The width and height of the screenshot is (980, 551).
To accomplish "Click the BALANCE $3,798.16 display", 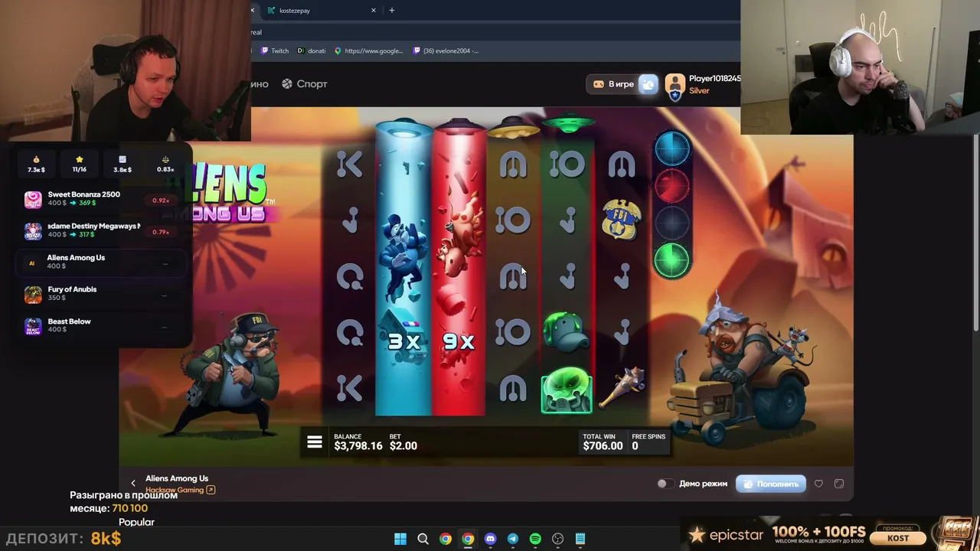I will 358,442.
